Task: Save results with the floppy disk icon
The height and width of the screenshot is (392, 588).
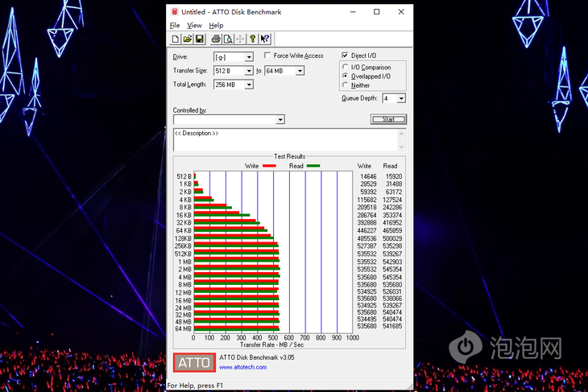Action: tap(200, 39)
